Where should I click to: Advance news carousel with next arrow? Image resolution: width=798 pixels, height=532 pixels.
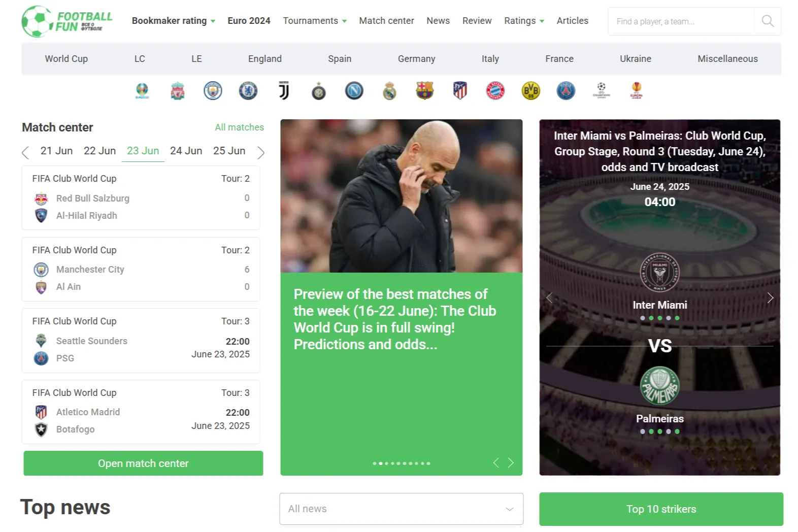pos(511,462)
